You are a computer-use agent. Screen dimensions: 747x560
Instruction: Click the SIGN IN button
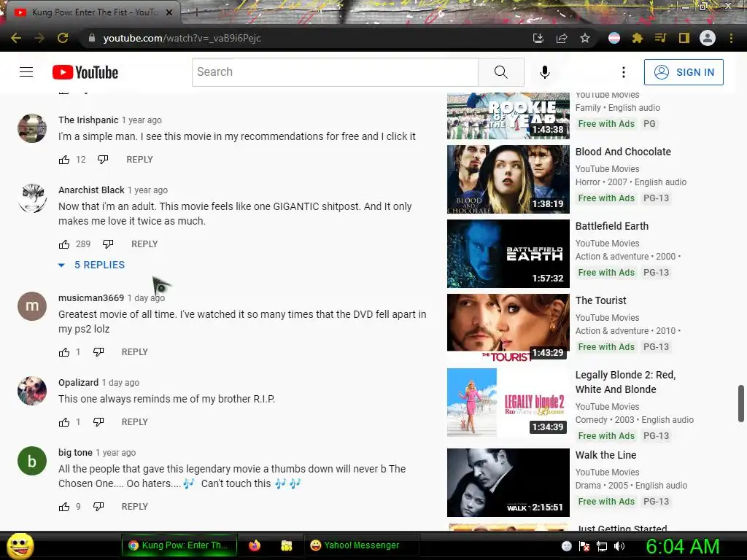(x=684, y=72)
